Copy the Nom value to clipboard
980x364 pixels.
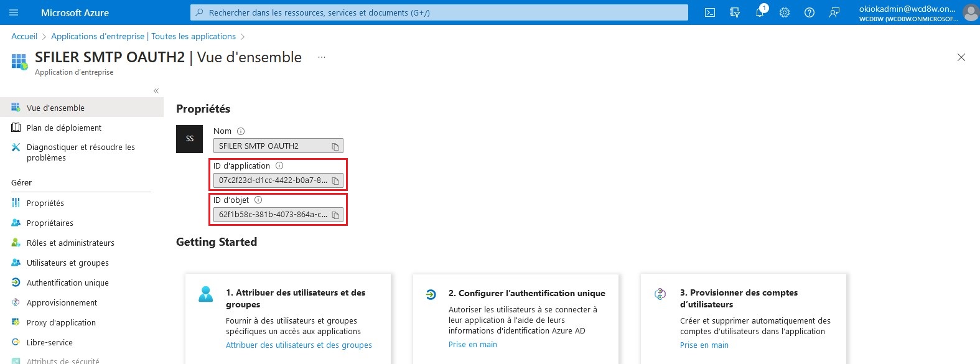335,146
